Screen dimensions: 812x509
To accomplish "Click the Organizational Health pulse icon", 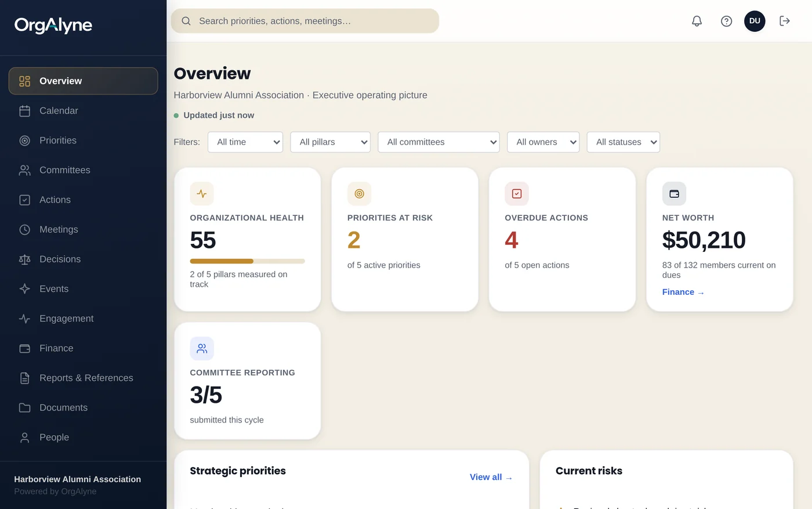I will click(x=202, y=194).
